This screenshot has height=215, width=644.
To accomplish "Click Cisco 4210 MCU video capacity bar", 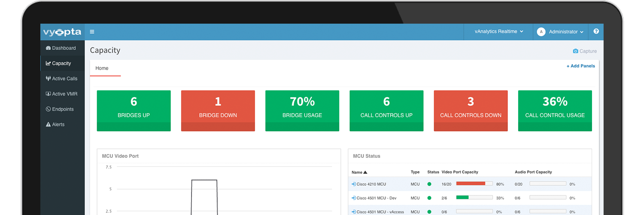I will [474, 184].
